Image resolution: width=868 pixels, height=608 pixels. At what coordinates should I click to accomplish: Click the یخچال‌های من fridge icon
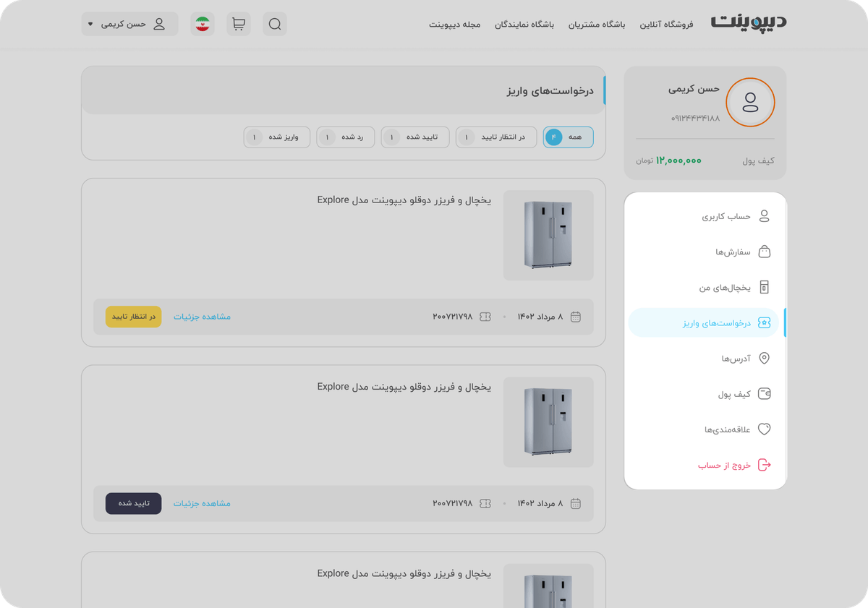pyautogui.click(x=764, y=287)
